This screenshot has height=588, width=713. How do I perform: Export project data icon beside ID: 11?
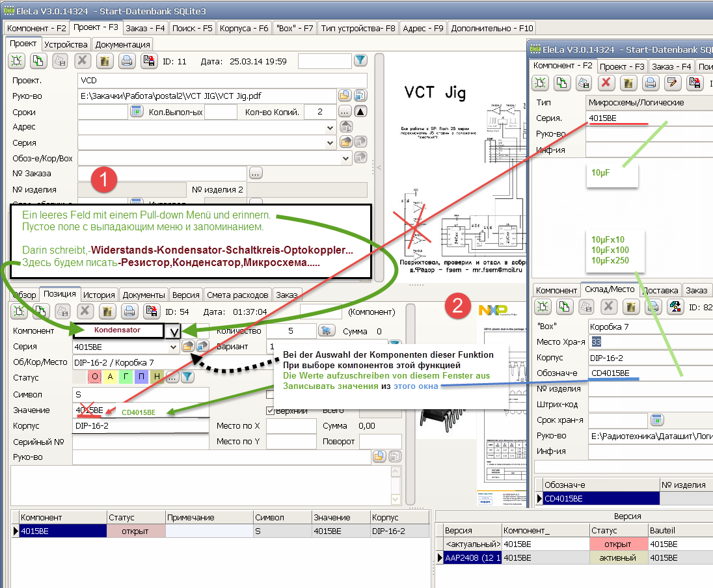(149, 60)
